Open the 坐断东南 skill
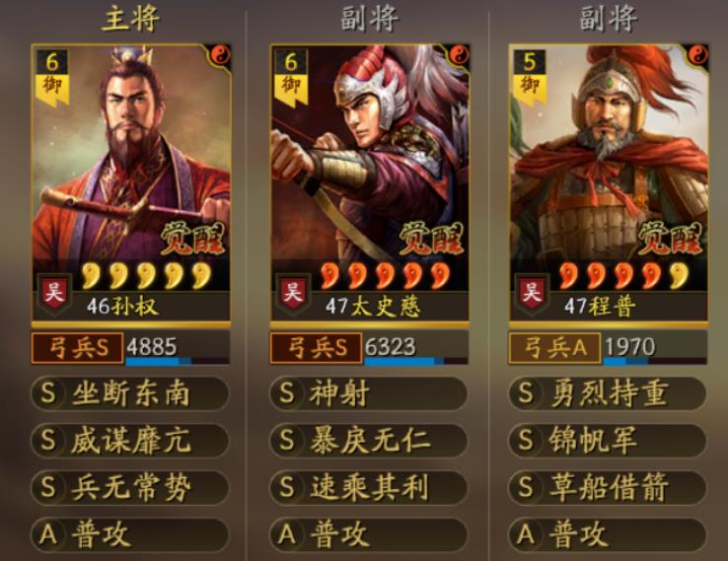This screenshot has width=728, height=561. click(x=130, y=393)
